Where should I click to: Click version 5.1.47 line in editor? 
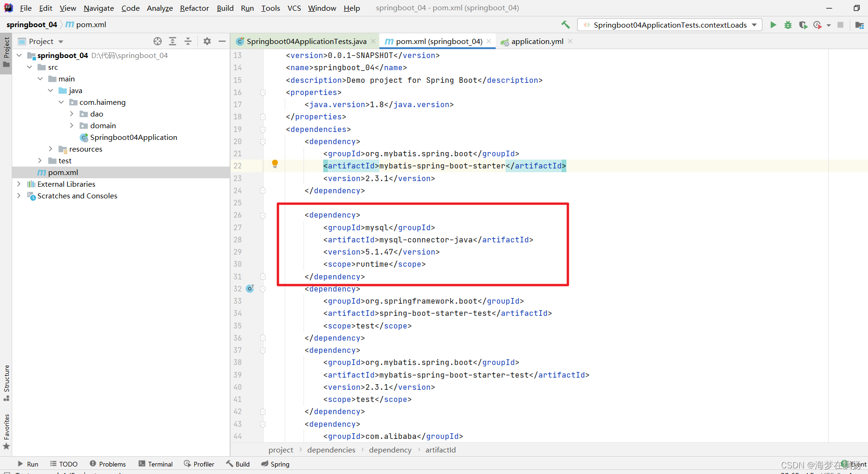coord(381,252)
